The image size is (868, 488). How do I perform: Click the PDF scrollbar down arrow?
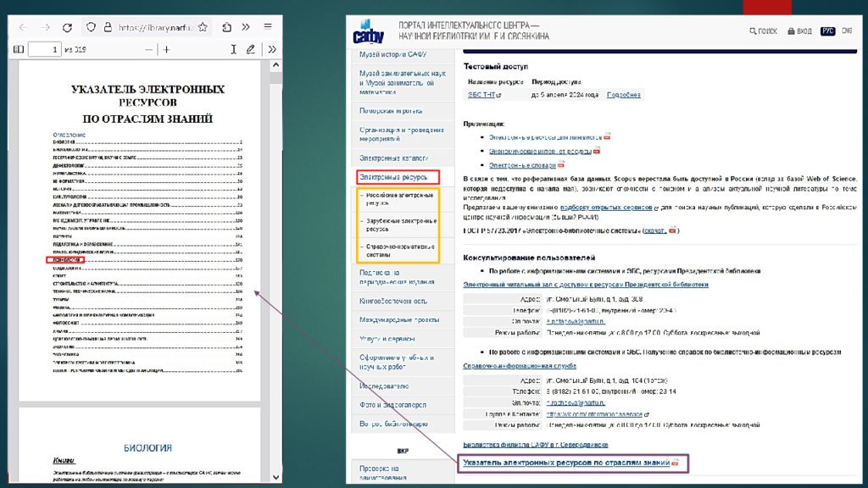(275, 476)
